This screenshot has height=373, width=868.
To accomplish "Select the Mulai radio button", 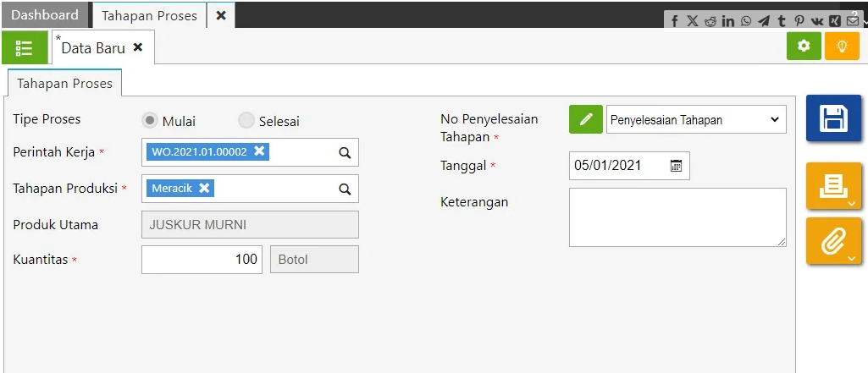I will point(150,121).
